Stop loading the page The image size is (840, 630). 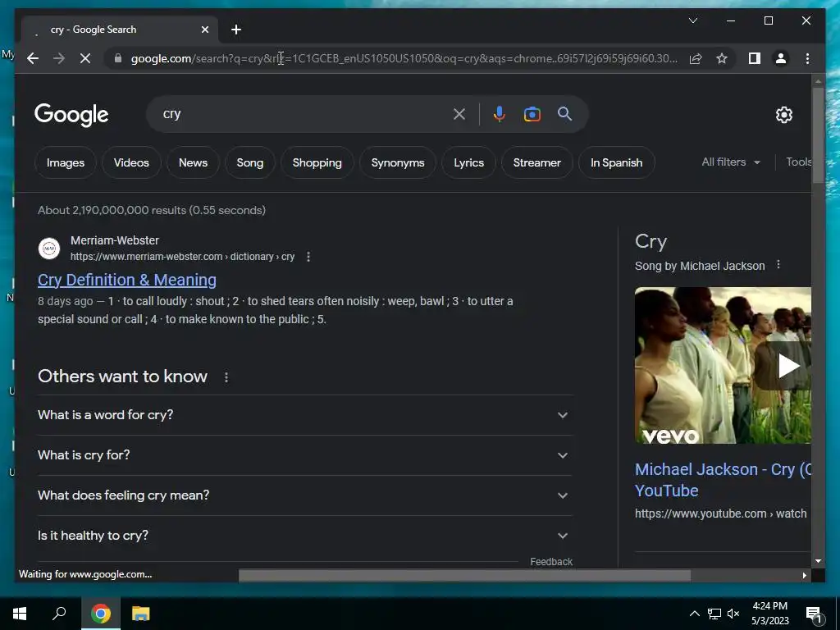[85, 58]
